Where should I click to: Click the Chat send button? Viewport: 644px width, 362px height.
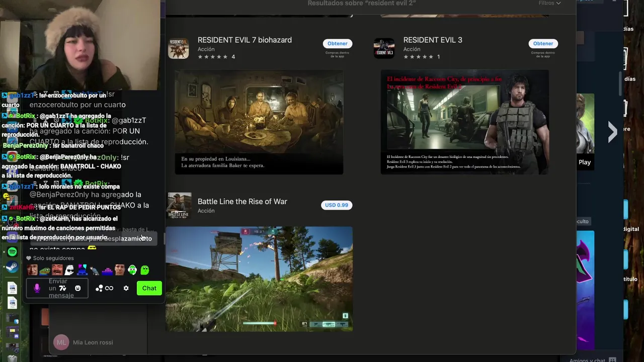coord(149,288)
